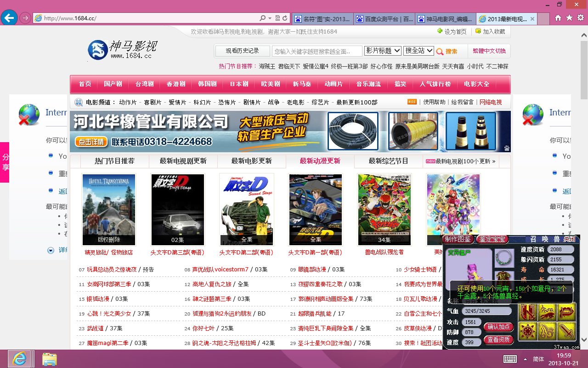Switch to the 神马电影网_编辑 browser tab
The image size is (588, 368).
click(x=446, y=19)
